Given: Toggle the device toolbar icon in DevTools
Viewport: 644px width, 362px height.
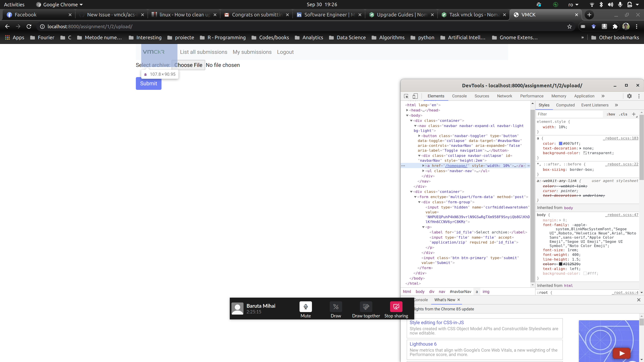Looking at the screenshot, I should [x=415, y=96].
